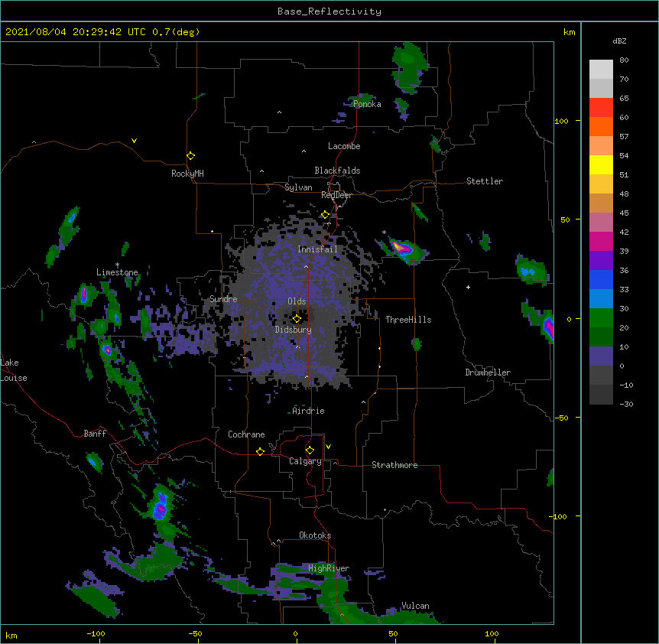This screenshot has width=659, height=644.
Task: Click the -100 tick on the bottom axis
Action: pyautogui.click(x=96, y=633)
